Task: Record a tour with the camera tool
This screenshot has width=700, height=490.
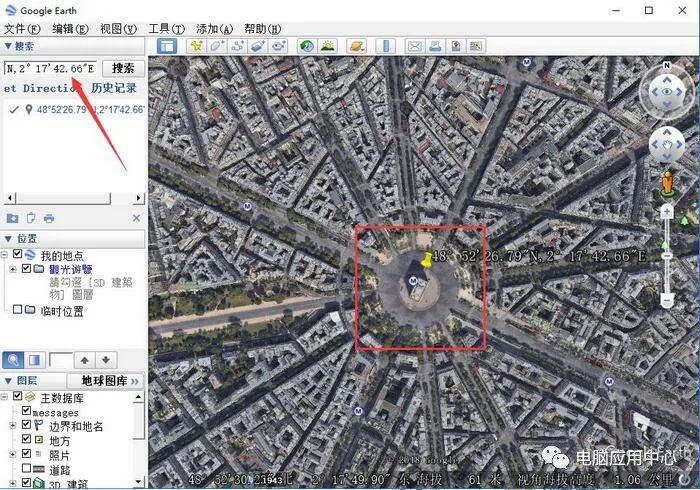Action: tap(279, 46)
